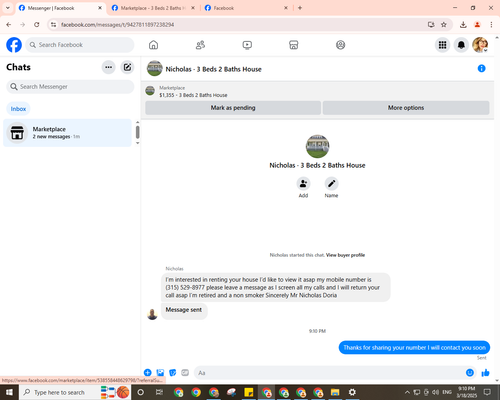The image size is (500, 400).
Task: Open Chrome three-dot menu
Action: pos(491,24)
